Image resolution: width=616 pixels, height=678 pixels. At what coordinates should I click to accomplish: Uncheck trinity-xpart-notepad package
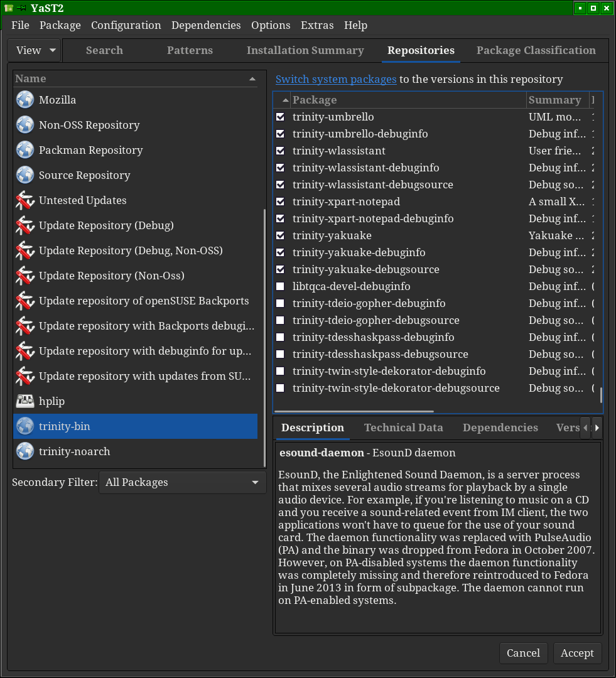[x=280, y=202]
